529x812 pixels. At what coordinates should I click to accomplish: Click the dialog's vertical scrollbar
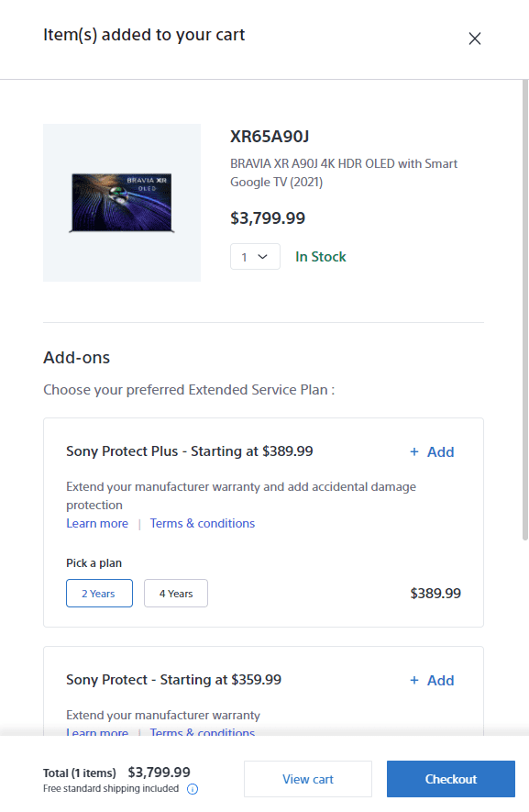(x=524, y=311)
